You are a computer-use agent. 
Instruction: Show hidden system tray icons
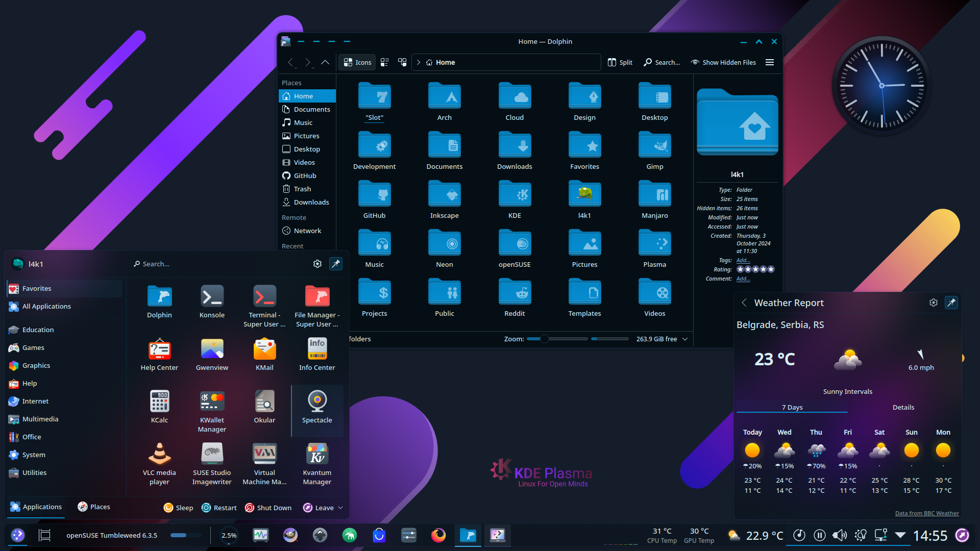900,535
